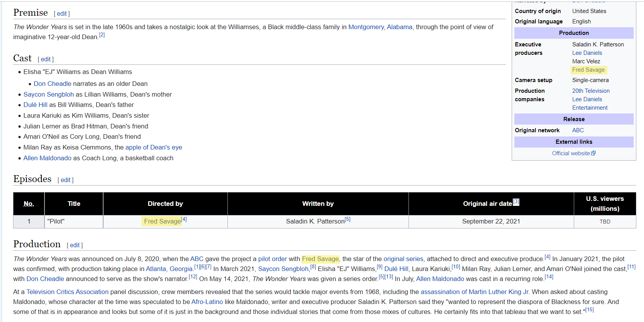Open the Official website link
This screenshot has width=644, height=322.
[571, 153]
